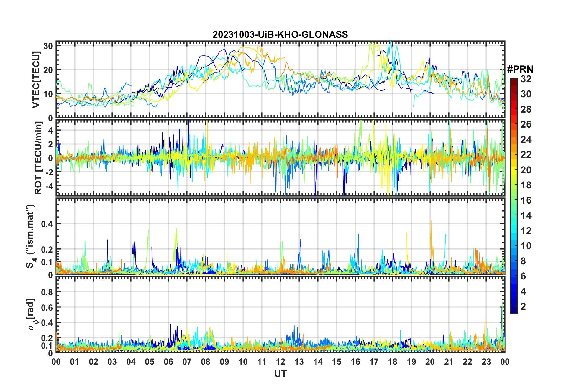Select colorbar tick label 18
Image resolution: width=561 pixels, height=392 pixels.
point(526,185)
